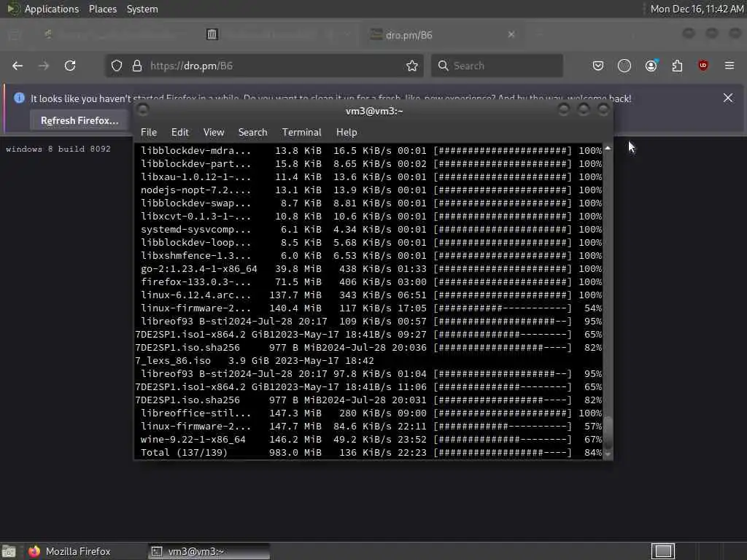Click the clock in top panel

697,9
